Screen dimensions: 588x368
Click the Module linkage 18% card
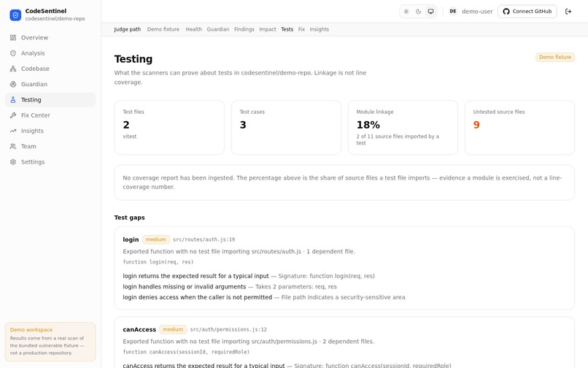click(x=403, y=128)
